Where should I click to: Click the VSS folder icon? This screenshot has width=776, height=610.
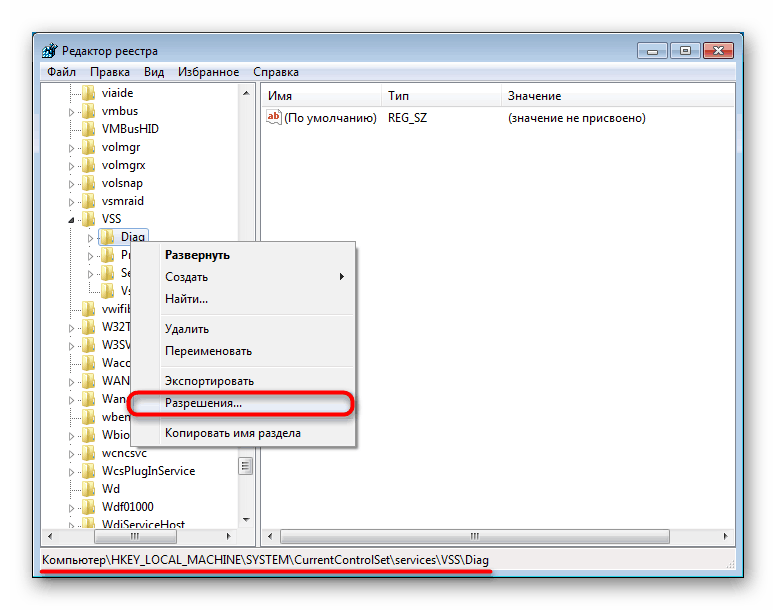(89, 219)
